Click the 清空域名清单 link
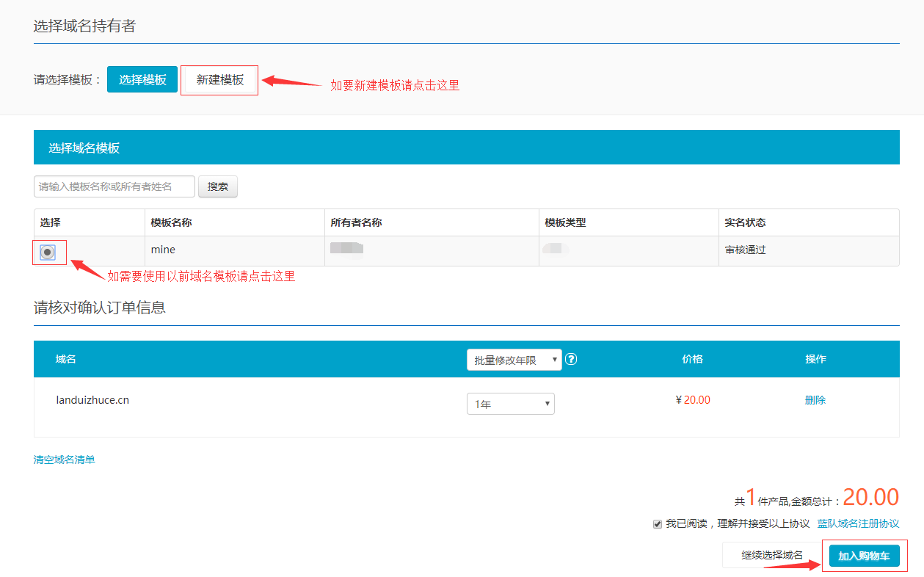924x577 pixels. pyautogui.click(x=64, y=460)
